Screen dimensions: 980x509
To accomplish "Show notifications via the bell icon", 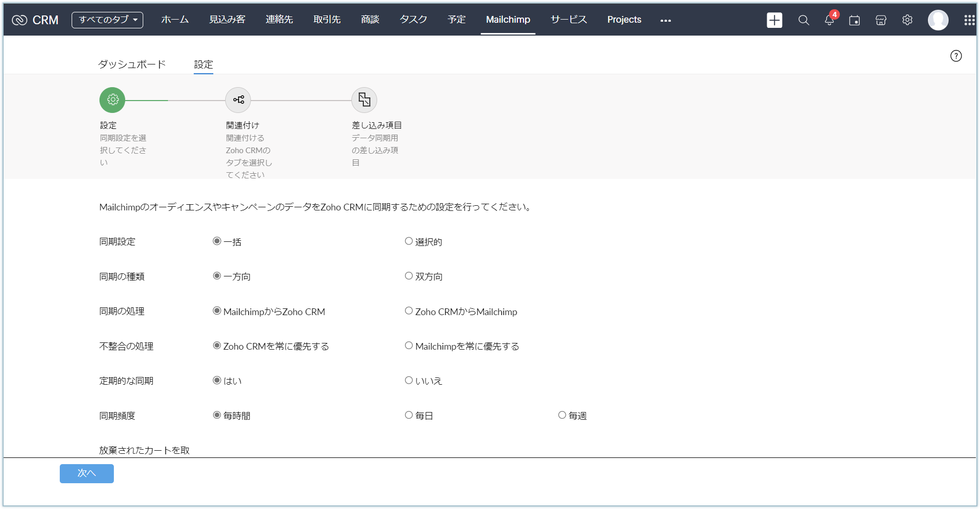I will [x=829, y=20].
